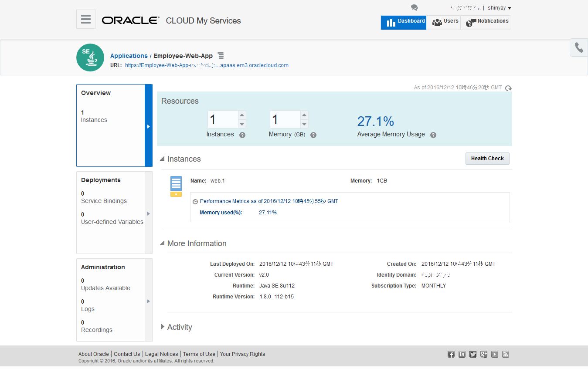Open Oracle Google Plus page icon
The width and height of the screenshot is (588, 369).
[484, 354]
